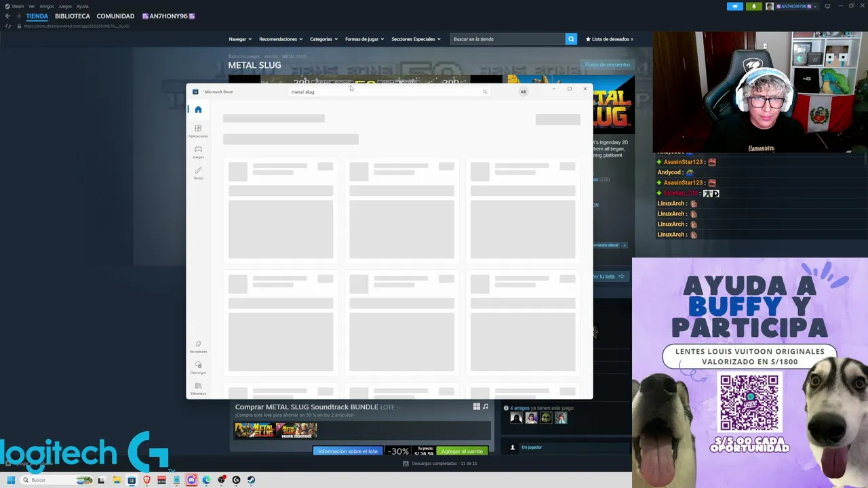Open the Steam menu in menu bar
This screenshot has width=868, height=488.
(x=14, y=6)
